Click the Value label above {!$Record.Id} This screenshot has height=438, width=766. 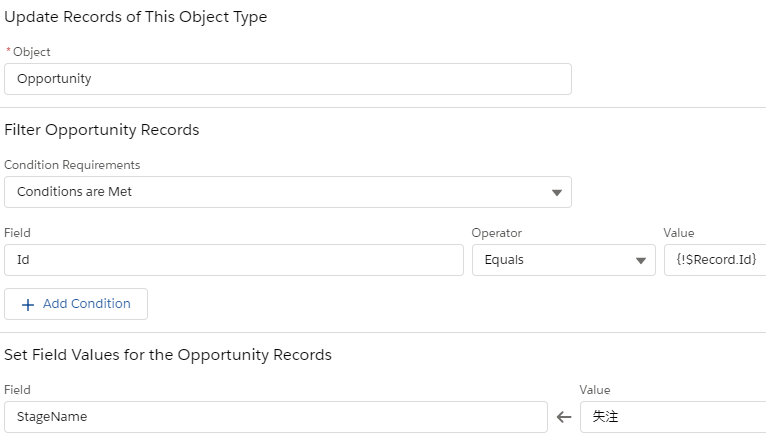click(x=678, y=233)
